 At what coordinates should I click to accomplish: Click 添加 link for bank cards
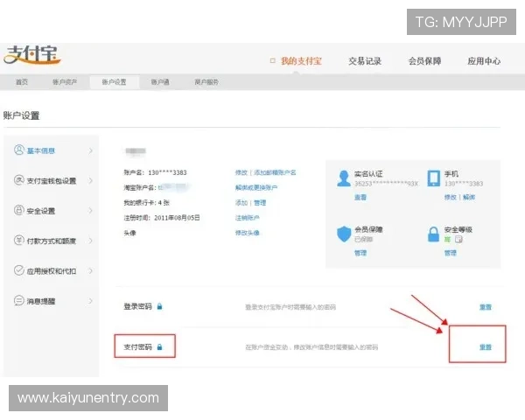tap(241, 203)
